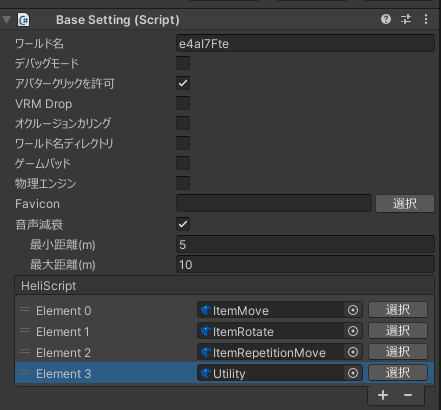The width and height of the screenshot is (441, 410).
Task: Open the three-dot component menu
Action: click(426, 19)
